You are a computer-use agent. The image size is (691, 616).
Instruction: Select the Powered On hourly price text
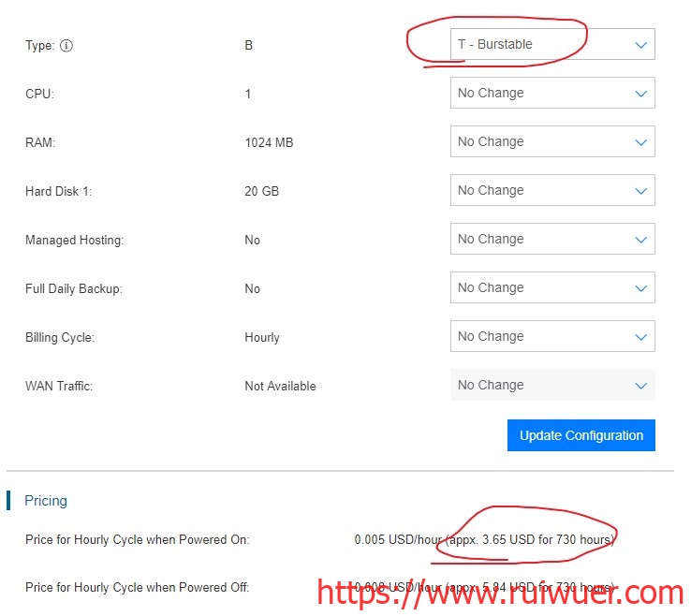click(x=485, y=540)
